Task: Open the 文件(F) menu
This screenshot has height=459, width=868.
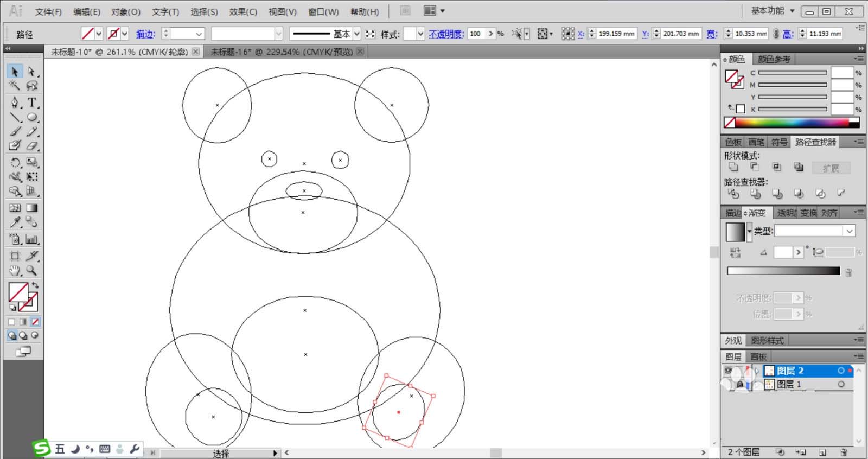Action: click(x=48, y=11)
